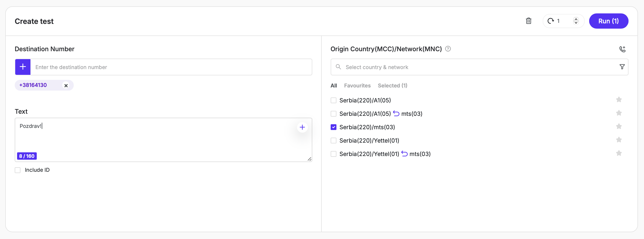This screenshot has width=644, height=239.
Task: Uncheck Serbia(220)/mts(03) checkbox
Action: [333, 127]
